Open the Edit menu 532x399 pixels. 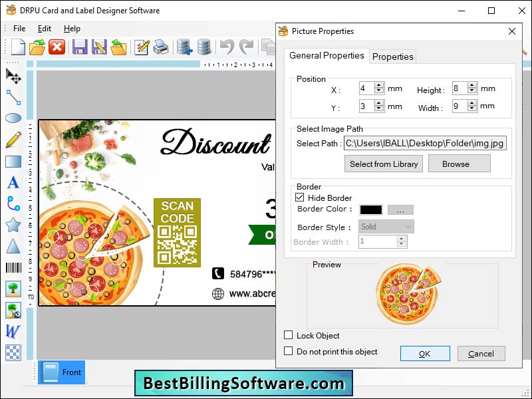[x=45, y=29]
